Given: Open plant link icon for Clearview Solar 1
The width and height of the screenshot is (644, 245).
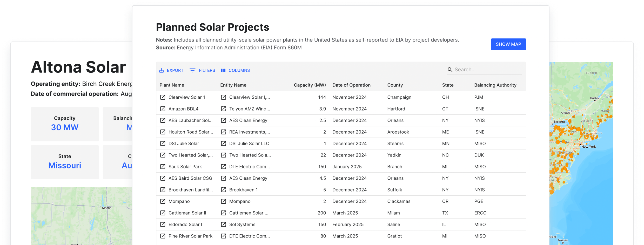Looking at the screenshot, I should [x=163, y=97].
